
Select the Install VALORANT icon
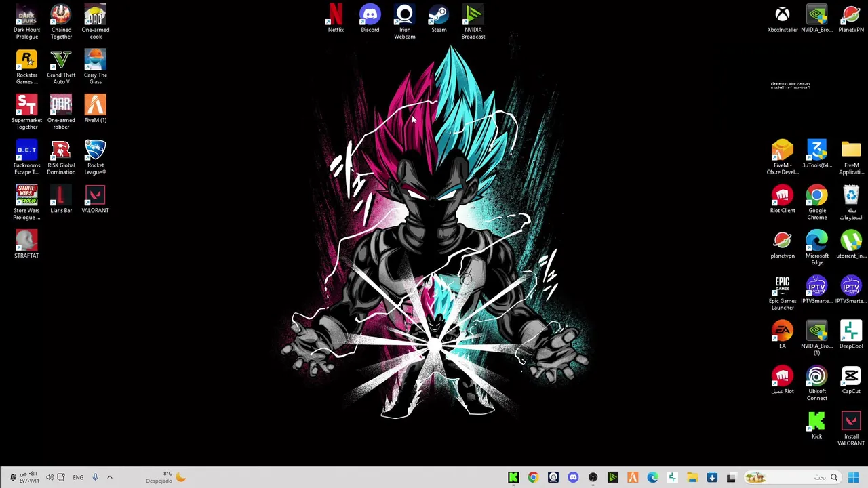851,429
